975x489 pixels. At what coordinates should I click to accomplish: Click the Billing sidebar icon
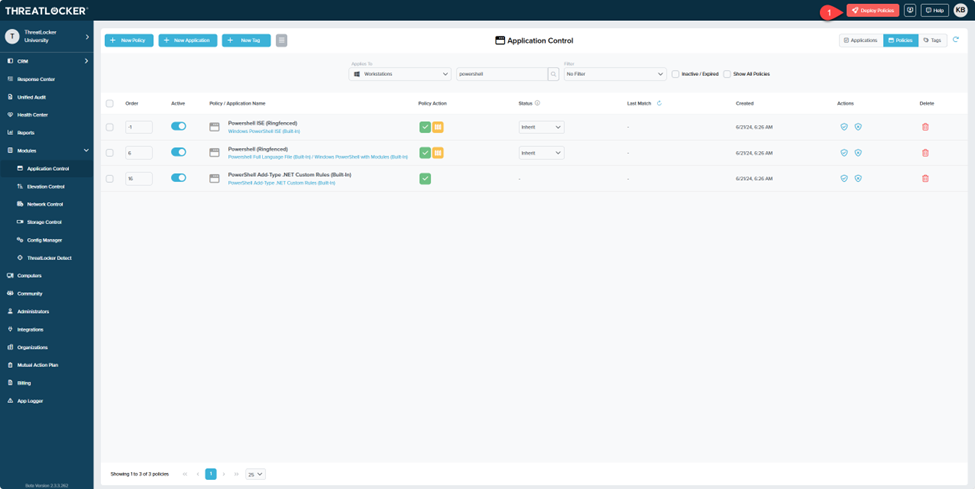10,383
